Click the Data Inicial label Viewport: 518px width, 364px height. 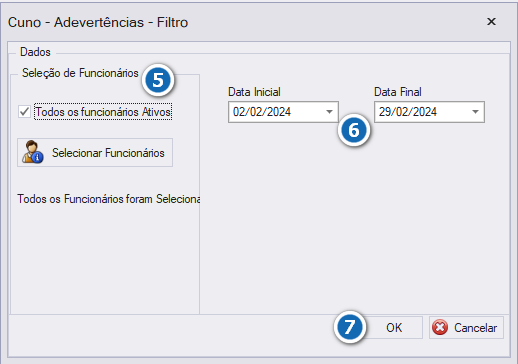click(254, 92)
